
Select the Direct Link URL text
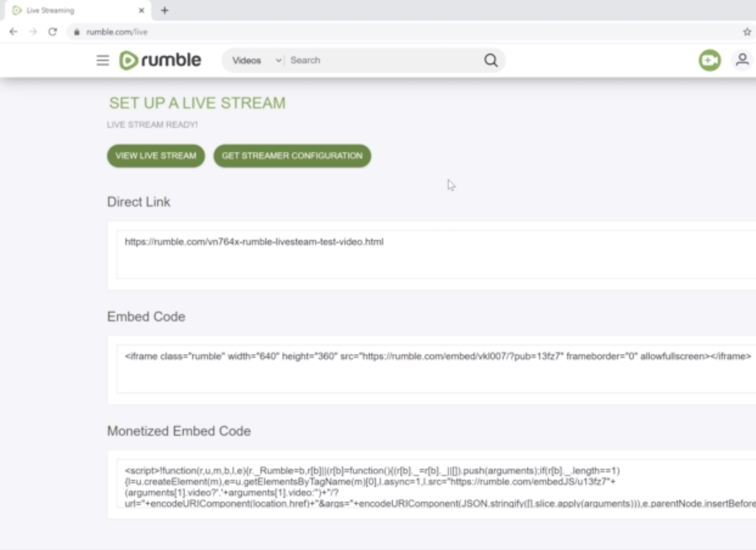[254, 242]
